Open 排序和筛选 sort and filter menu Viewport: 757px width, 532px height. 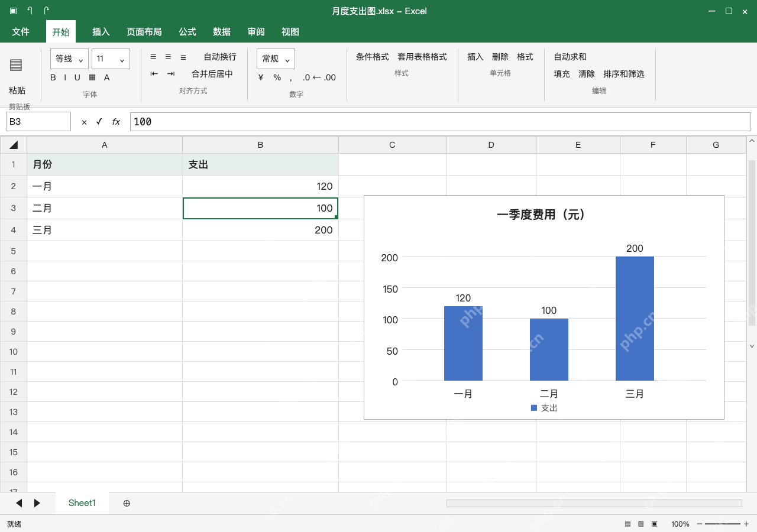pos(624,74)
